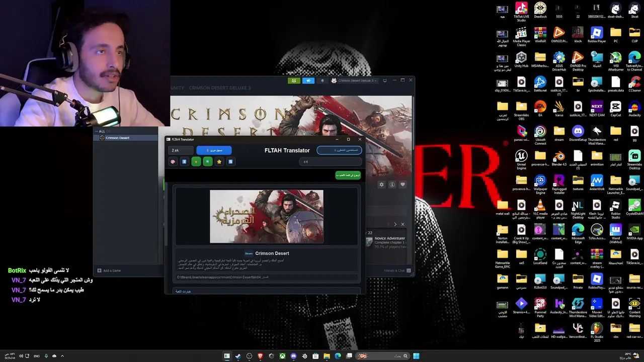Click the '2.ek' username field
This screenshot has width=644, height=362.
(x=181, y=150)
